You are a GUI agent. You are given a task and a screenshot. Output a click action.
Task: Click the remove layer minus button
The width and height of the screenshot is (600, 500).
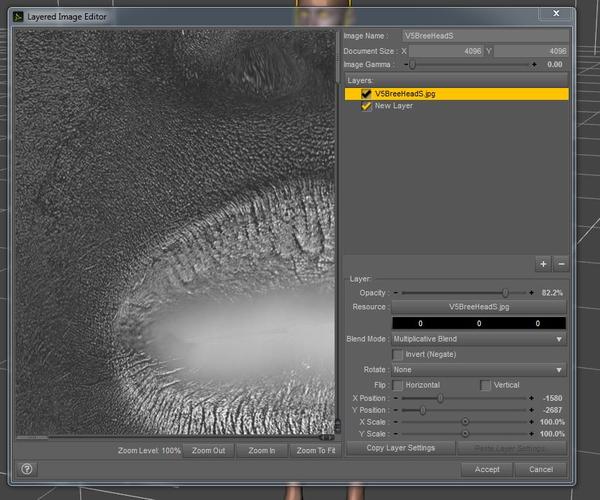point(561,264)
